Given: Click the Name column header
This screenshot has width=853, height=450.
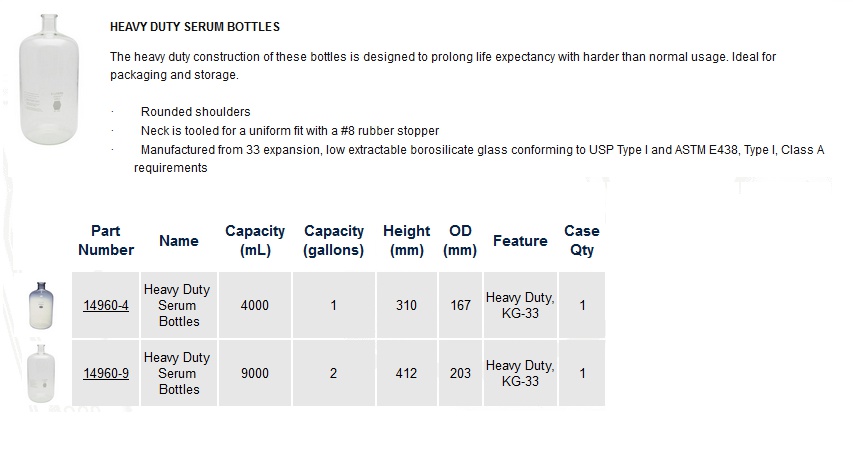Looking at the screenshot, I should tap(178, 241).
